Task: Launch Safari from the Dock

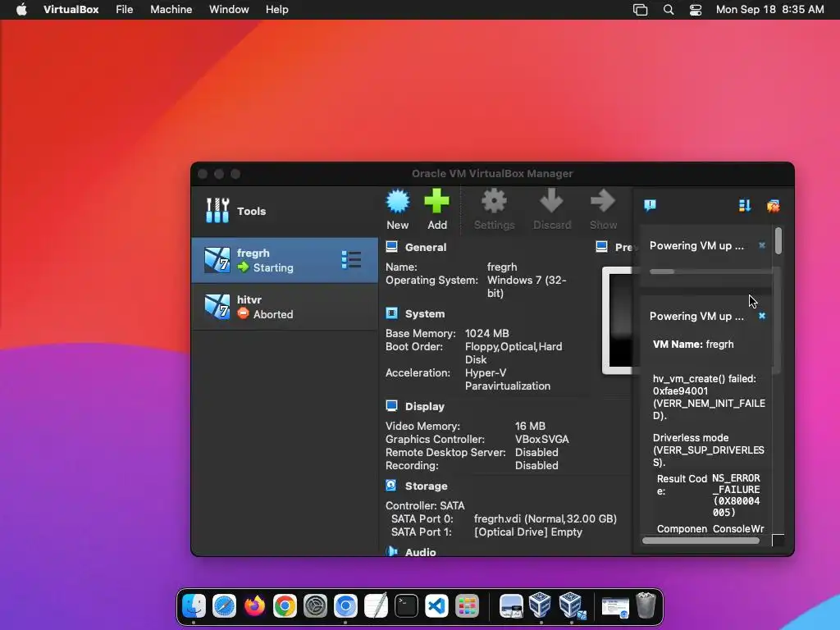Action: 224,606
